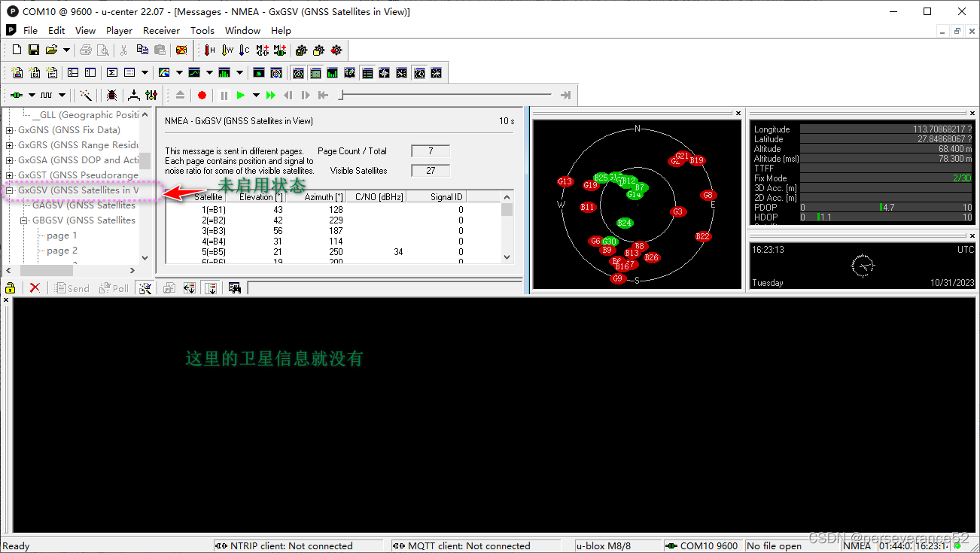Click the Warmstart thermometer W icon
This screenshot has height=553, width=980.
[227, 50]
